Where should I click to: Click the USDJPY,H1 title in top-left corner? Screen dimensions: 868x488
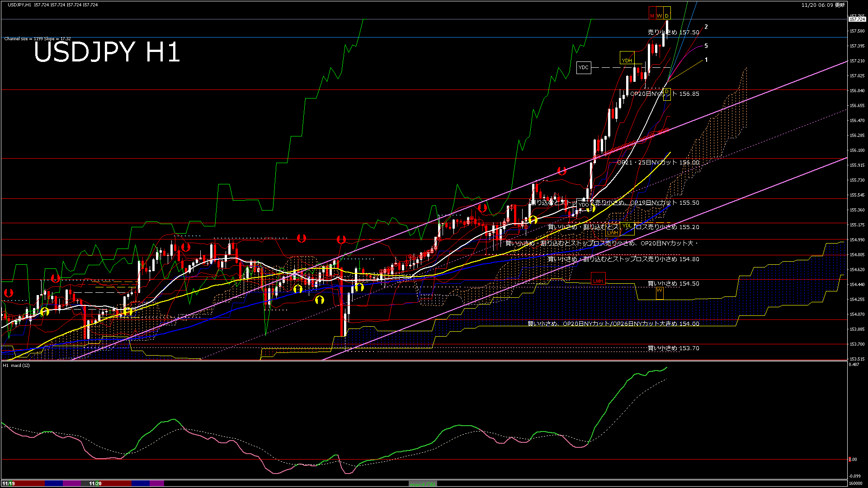[x=18, y=4]
